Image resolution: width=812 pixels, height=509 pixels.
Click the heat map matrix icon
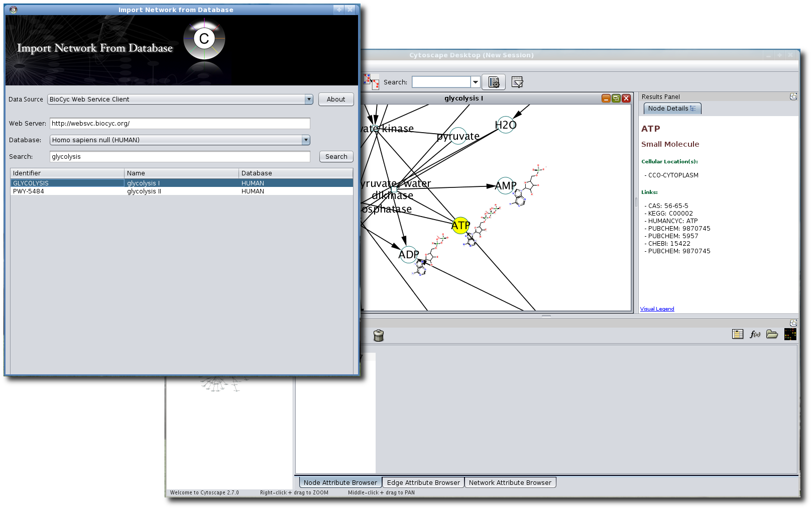point(790,334)
